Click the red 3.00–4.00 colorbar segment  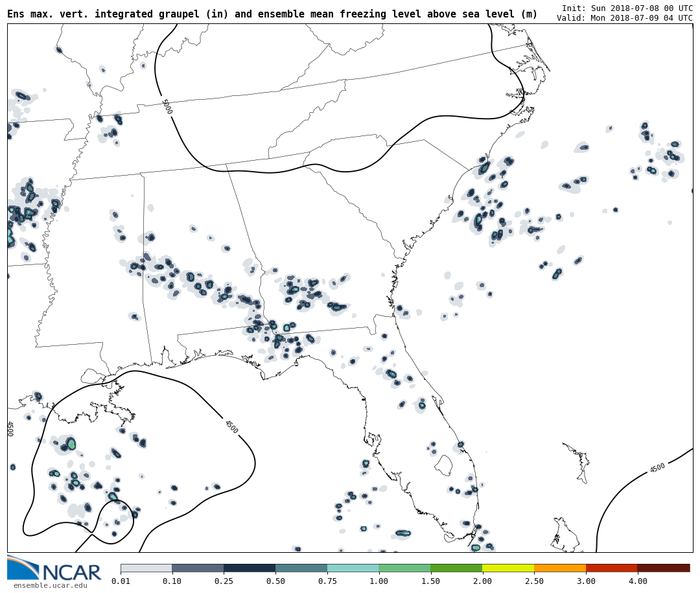point(611,568)
